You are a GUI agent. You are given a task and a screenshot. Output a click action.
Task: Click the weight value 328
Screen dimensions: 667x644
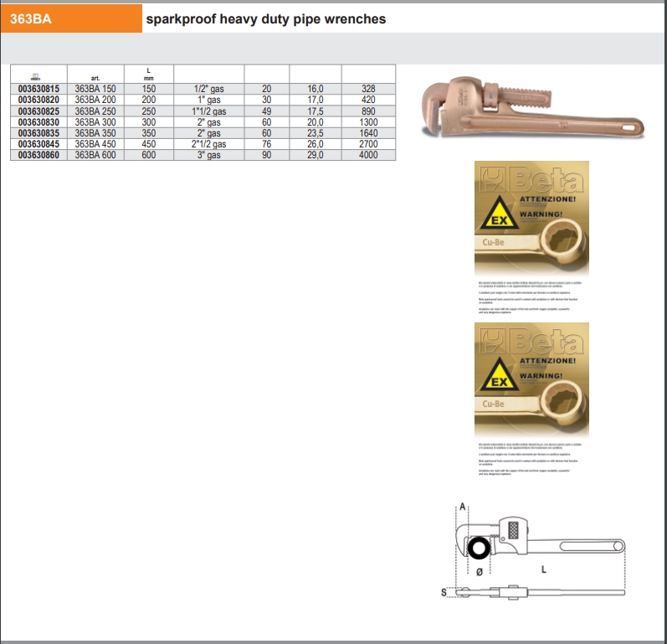tap(368, 89)
